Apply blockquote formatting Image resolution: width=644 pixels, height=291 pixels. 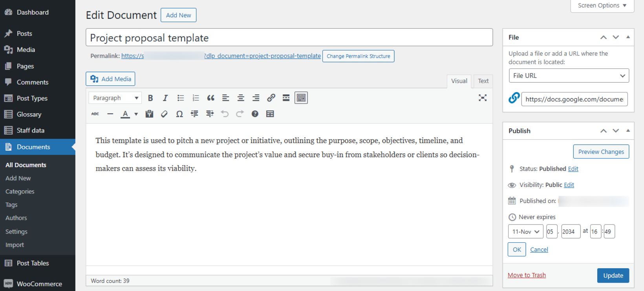point(211,98)
